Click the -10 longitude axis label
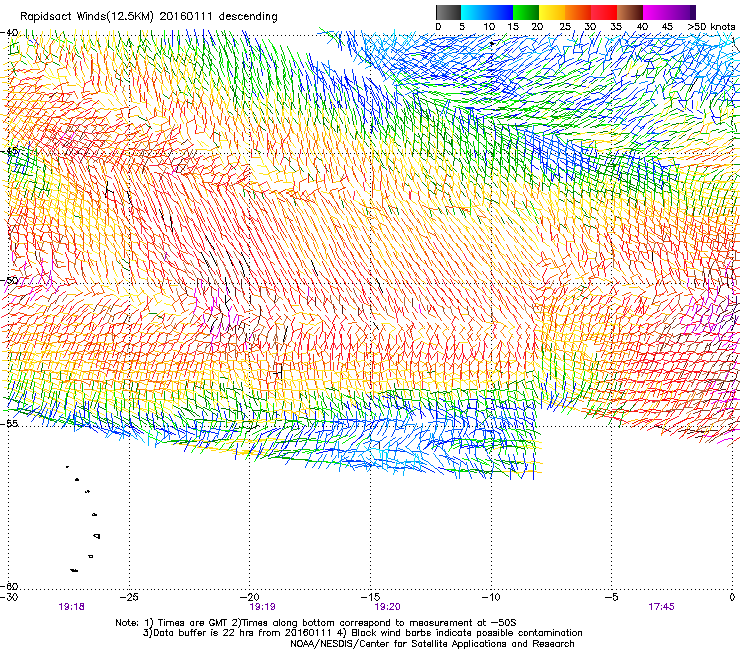Screen dimensions: 740x650 (x=491, y=597)
